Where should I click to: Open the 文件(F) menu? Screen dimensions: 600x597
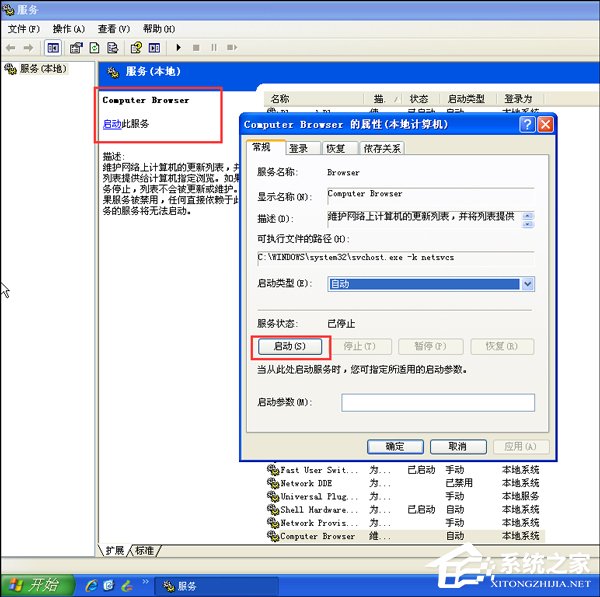pyautogui.click(x=24, y=29)
